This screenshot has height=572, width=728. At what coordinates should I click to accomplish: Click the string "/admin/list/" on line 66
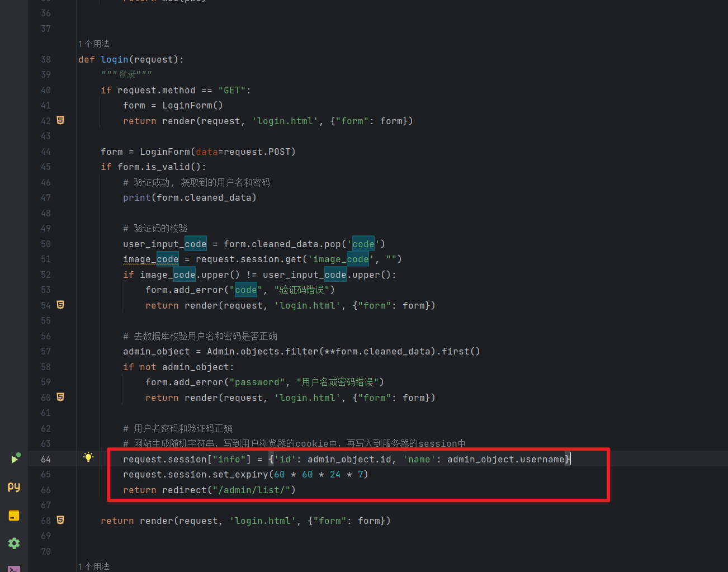[x=252, y=490]
